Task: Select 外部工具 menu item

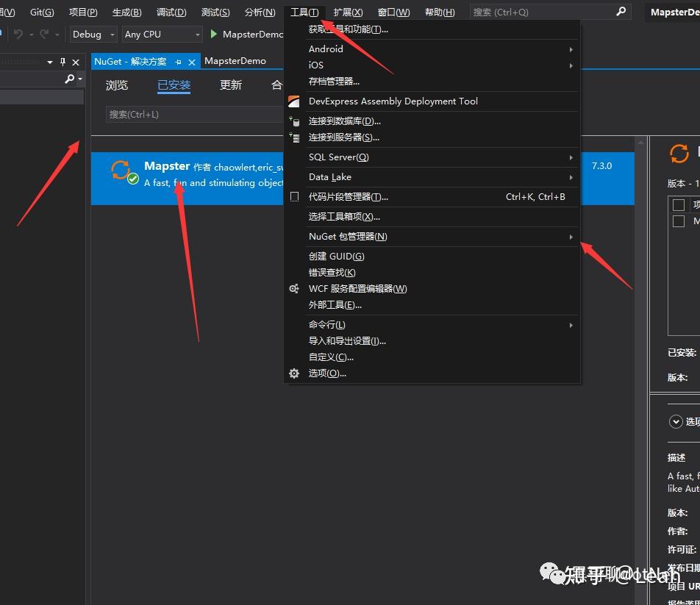Action: 335,305
